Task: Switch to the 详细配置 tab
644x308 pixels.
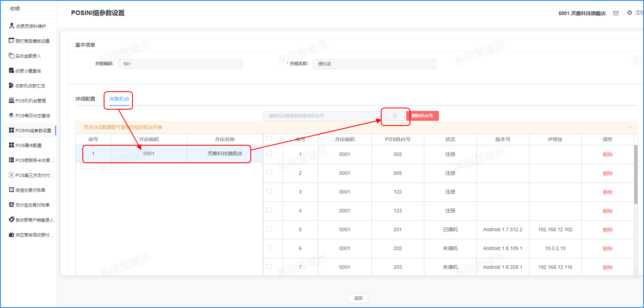Action: click(85, 99)
